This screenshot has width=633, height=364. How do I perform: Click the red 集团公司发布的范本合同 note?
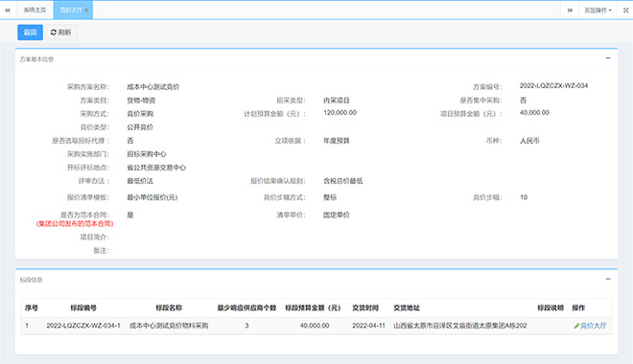(75, 224)
